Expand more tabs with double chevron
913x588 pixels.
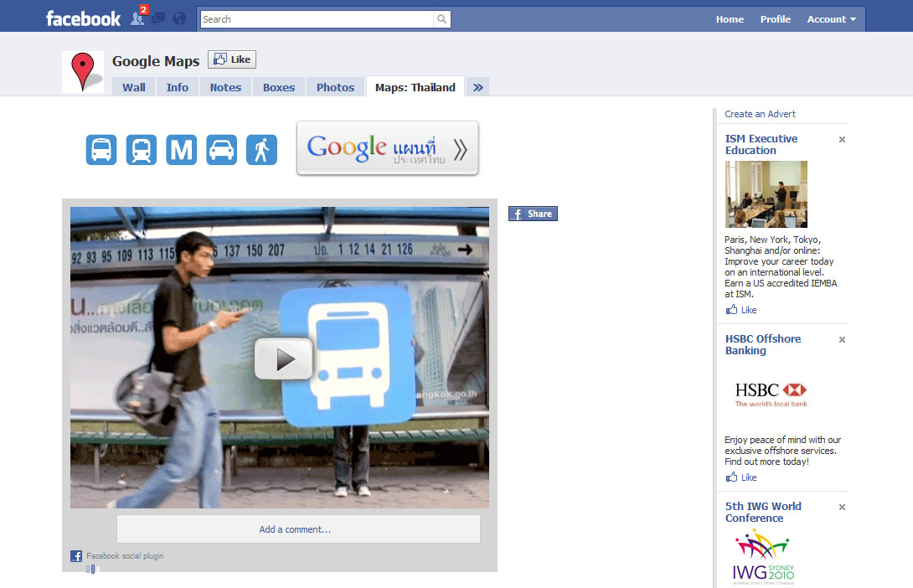pyautogui.click(x=478, y=87)
